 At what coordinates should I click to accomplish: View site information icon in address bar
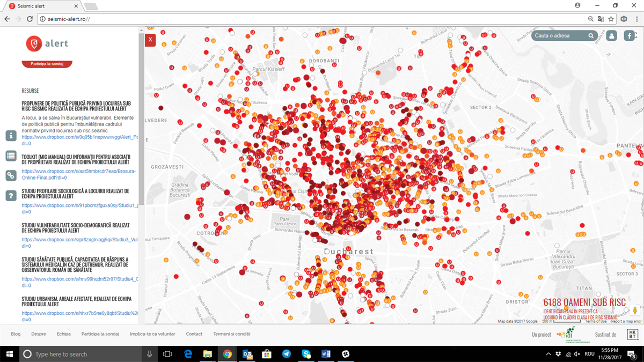pyautogui.click(x=42, y=19)
